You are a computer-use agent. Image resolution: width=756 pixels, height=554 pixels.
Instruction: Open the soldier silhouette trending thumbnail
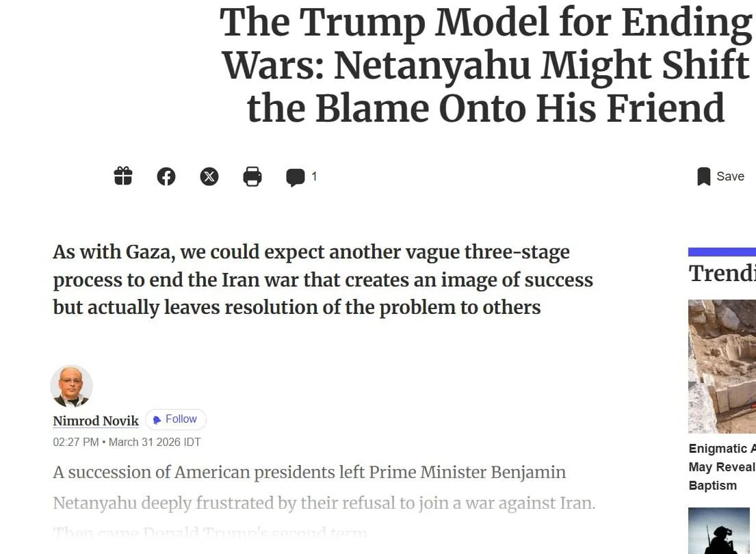point(719,531)
